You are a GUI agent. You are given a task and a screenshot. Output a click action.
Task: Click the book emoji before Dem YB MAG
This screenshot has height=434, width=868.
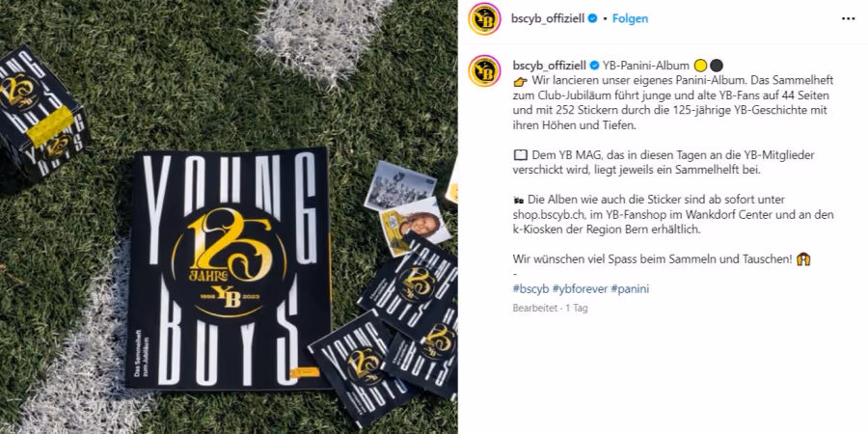(x=520, y=155)
